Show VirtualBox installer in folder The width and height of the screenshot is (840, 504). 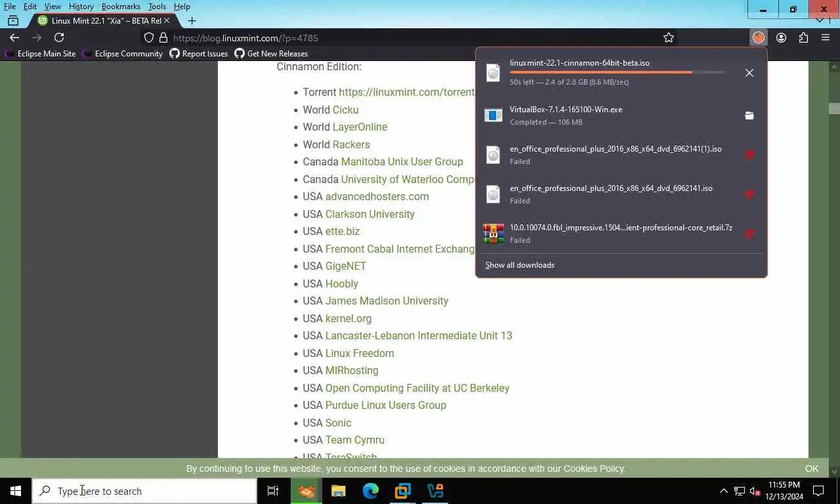point(749,115)
